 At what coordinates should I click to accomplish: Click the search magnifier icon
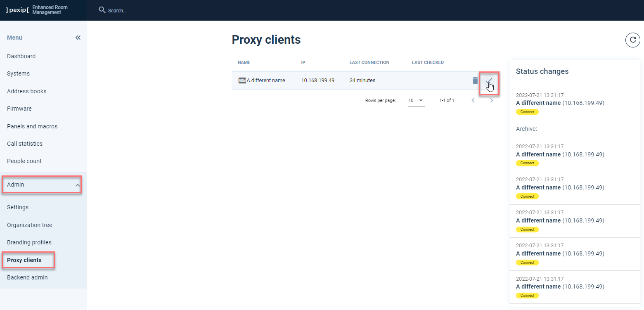click(102, 10)
